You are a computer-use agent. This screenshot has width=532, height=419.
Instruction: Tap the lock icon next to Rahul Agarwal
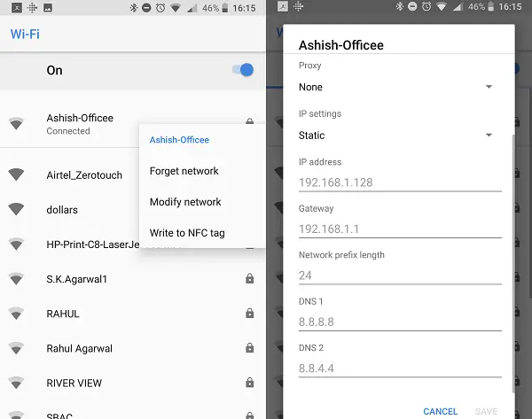(x=250, y=348)
